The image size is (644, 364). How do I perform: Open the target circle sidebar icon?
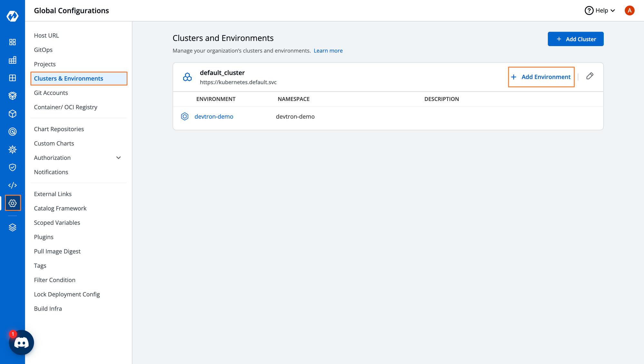[x=13, y=132]
